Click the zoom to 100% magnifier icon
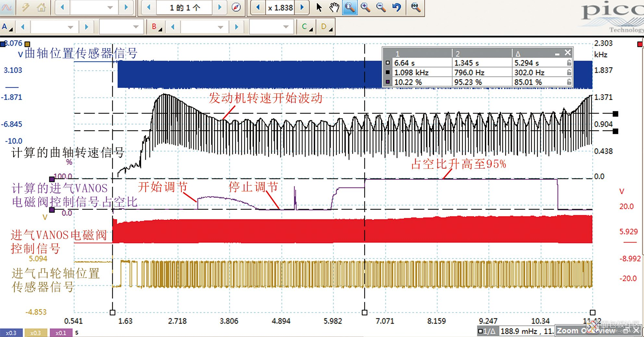 (415, 7)
